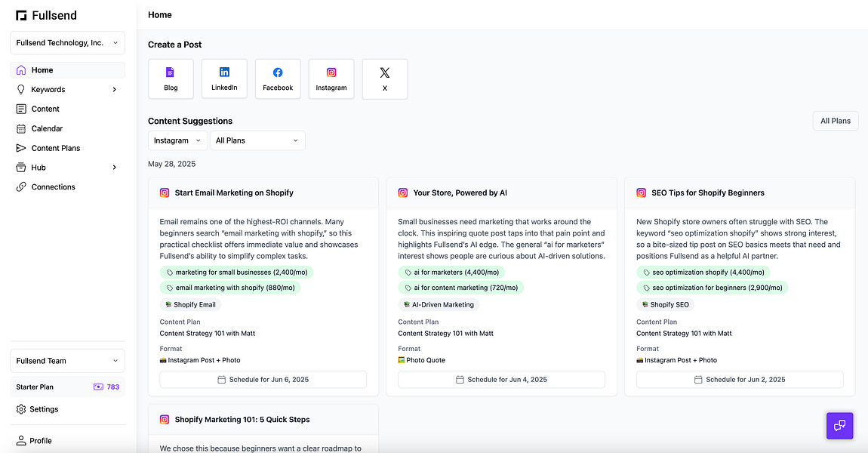Schedule post for Jun 6, 2025

[263, 379]
